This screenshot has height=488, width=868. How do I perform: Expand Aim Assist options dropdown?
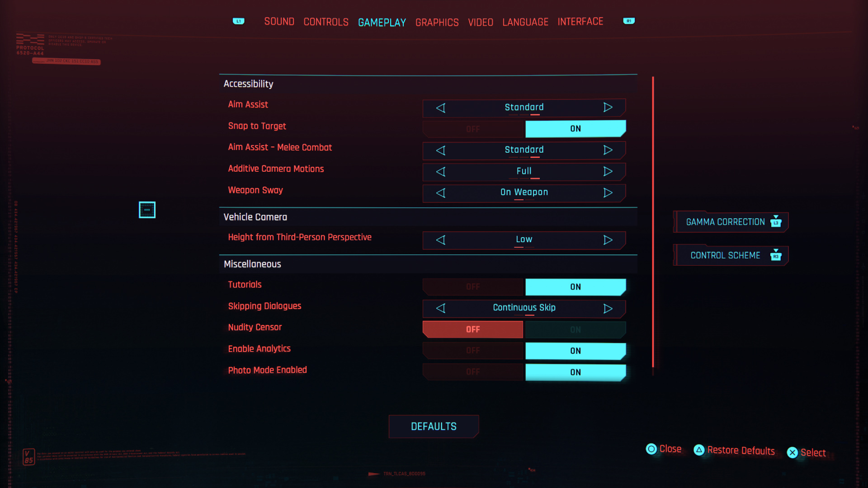(x=608, y=107)
